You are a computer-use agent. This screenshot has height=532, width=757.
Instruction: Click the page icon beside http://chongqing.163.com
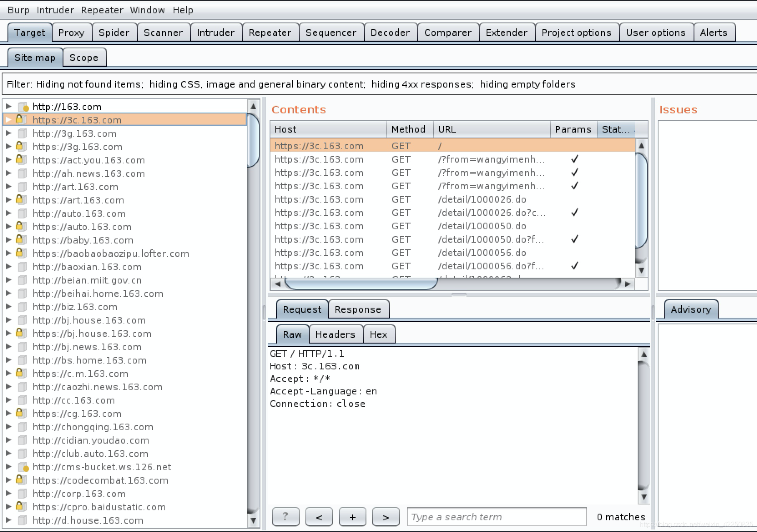(x=23, y=427)
